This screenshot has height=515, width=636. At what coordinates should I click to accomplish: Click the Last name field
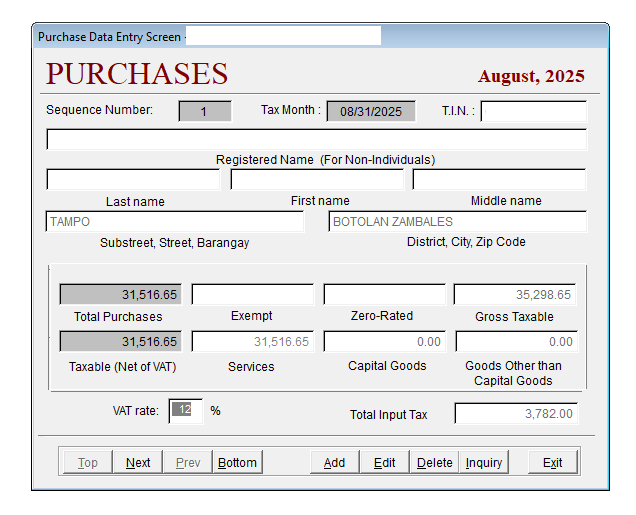[133, 180]
